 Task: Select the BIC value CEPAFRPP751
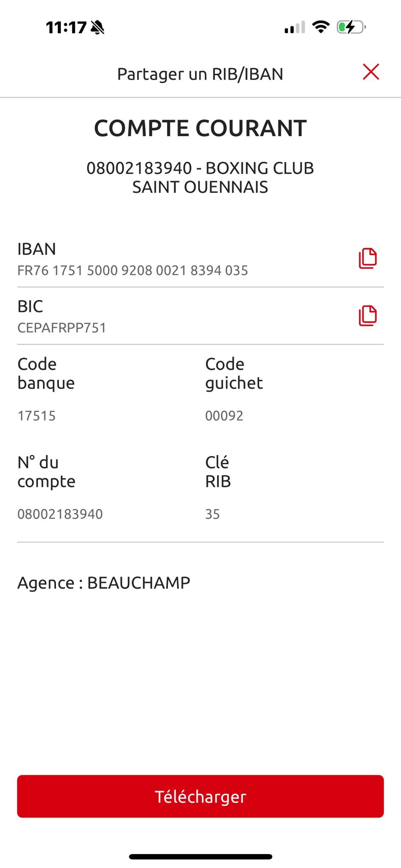pos(62,328)
